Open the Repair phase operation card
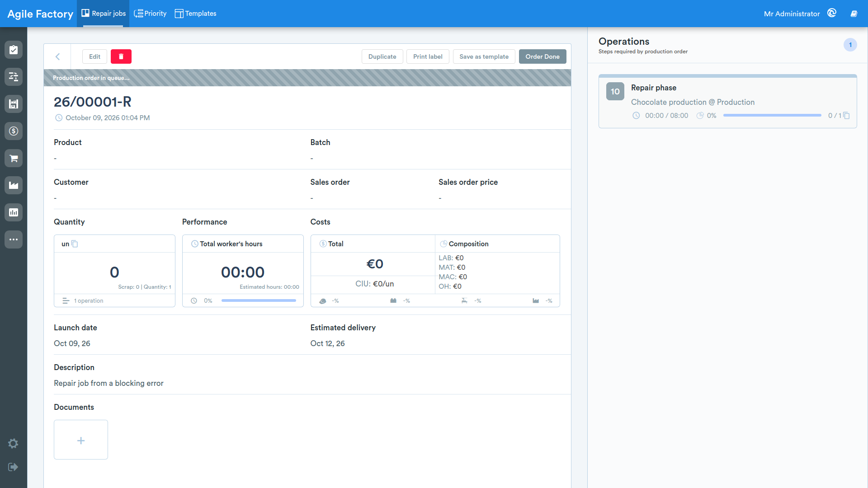Screen dimensions: 868x488 click(x=728, y=101)
